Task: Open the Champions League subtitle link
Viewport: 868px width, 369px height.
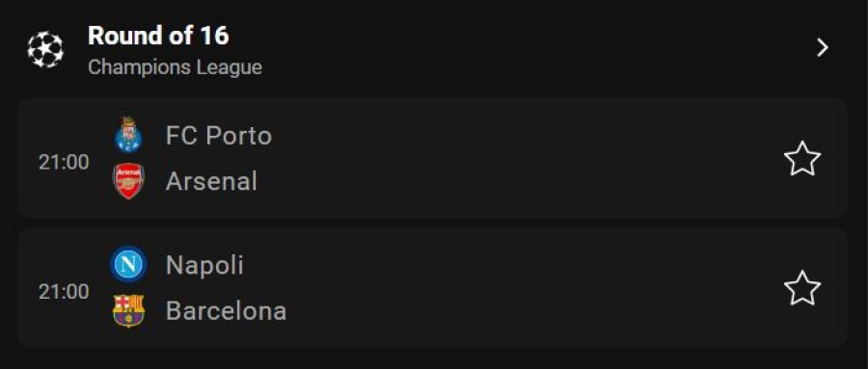Action: click(x=175, y=67)
